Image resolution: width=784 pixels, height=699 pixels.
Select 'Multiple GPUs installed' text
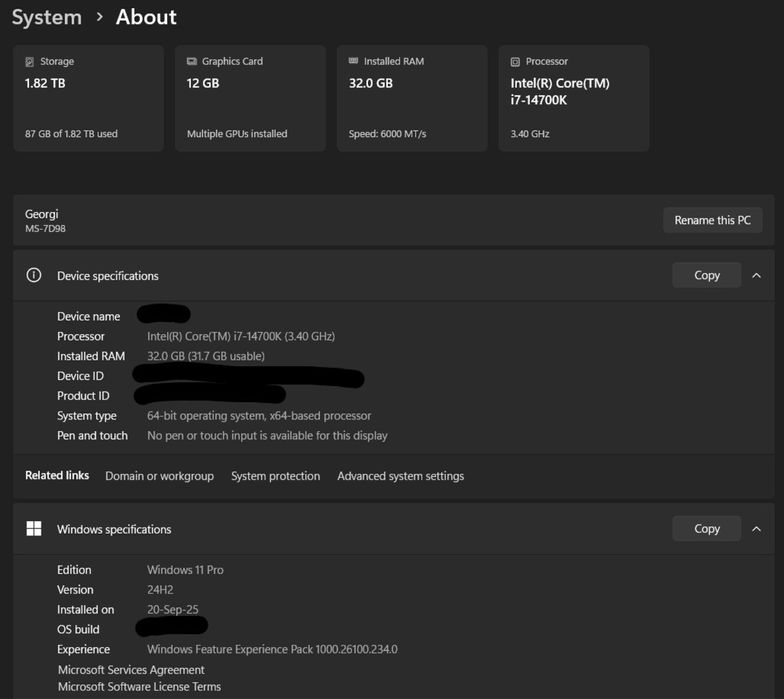tap(237, 134)
